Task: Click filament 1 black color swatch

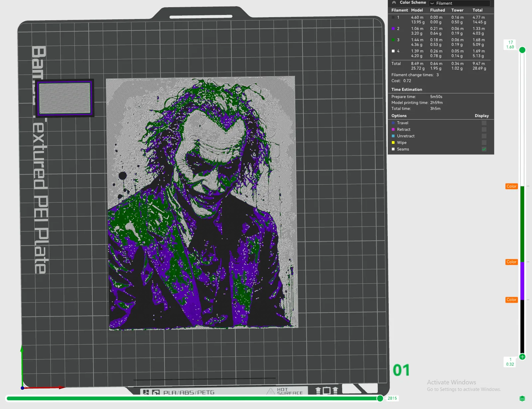Action: (x=393, y=17)
